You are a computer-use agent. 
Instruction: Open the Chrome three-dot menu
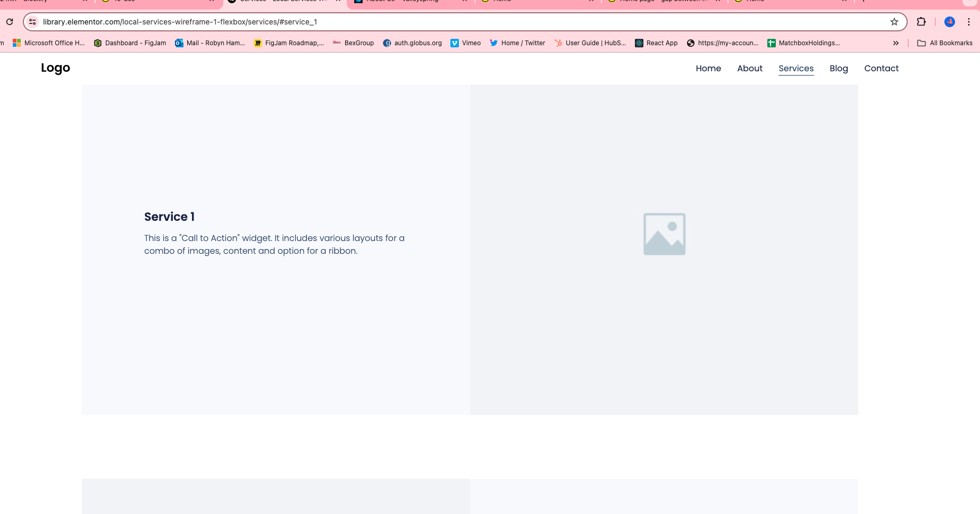click(x=969, y=22)
